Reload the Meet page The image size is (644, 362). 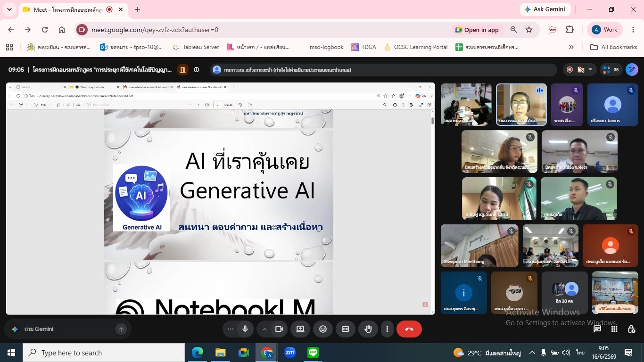45,30
